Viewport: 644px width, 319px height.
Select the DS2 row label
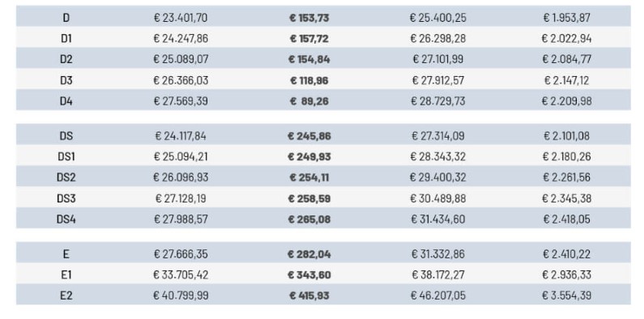[66, 177]
